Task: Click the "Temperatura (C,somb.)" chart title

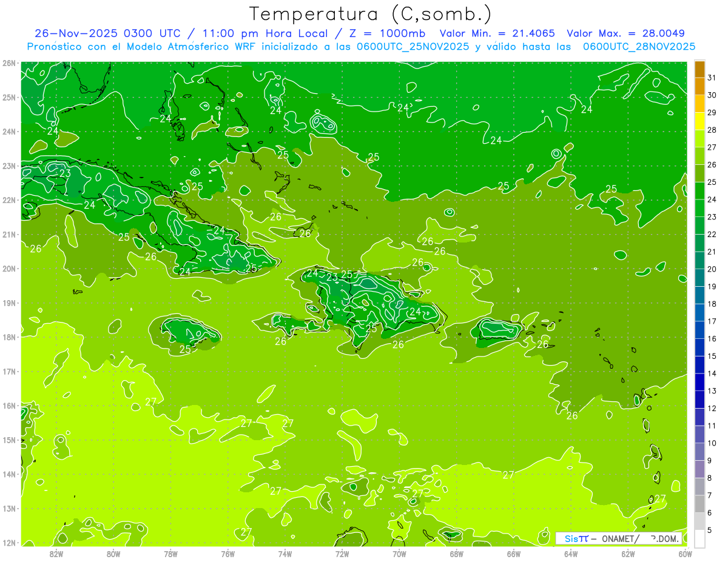Action: pos(370,14)
